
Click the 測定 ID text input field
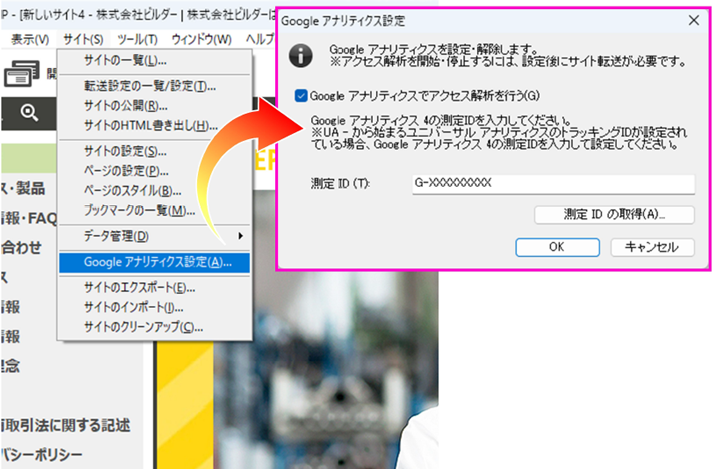click(551, 184)
